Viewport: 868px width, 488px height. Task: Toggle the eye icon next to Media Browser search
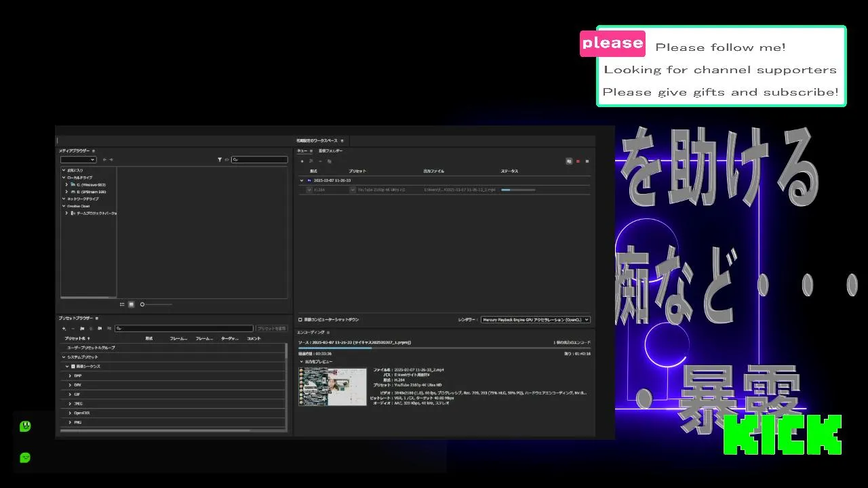227,160
